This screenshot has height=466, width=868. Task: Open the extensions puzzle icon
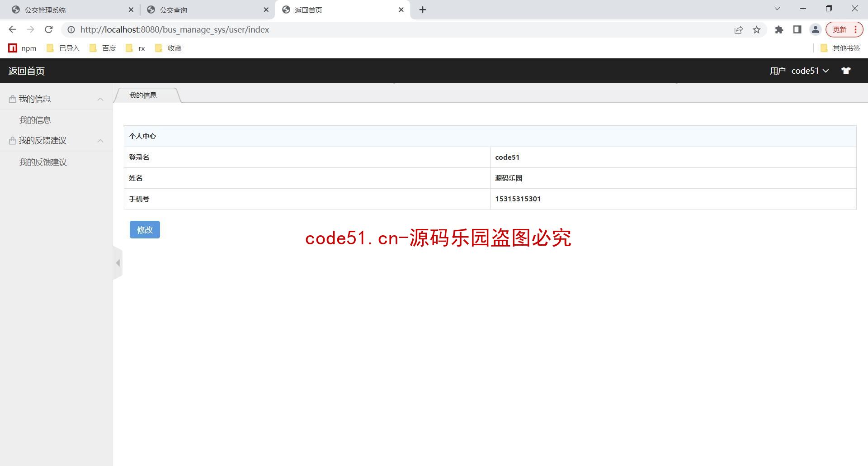[779, 30]
